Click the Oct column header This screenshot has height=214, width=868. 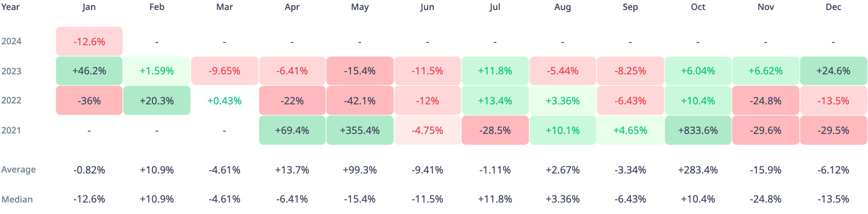pyautogui.click(x=698, y=7)
